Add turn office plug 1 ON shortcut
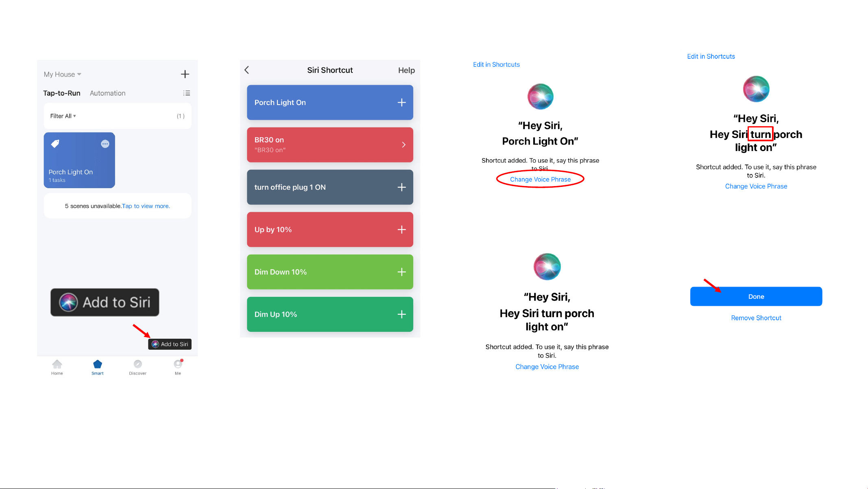Viewport: 868px width, 489px height. pyautogui.click(x=401, y=187)
